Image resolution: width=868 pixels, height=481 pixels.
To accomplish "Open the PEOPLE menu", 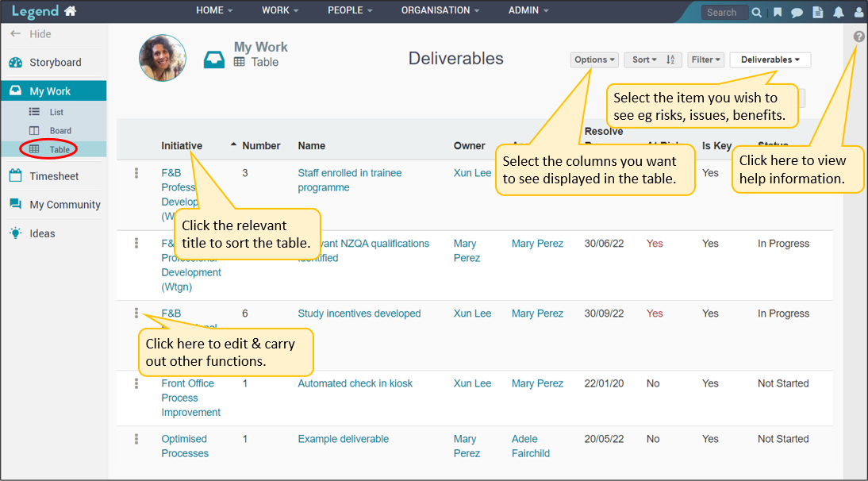I will [x=350, y=10].
